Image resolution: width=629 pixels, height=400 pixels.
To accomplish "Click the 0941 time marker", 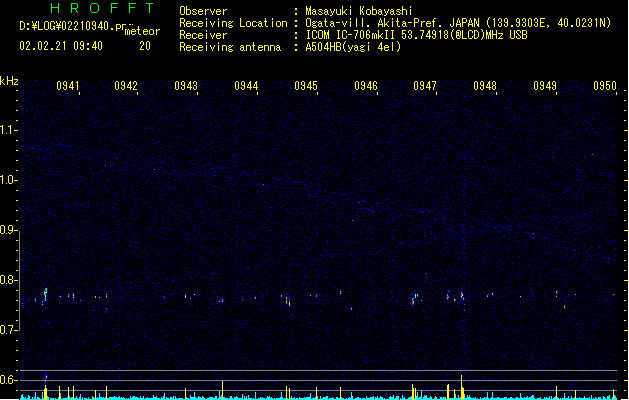I will [x=68, y=85].
